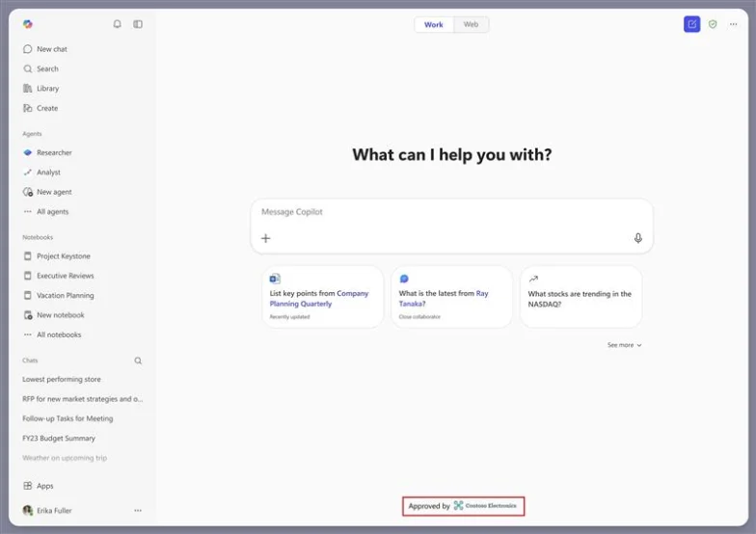
Task: Collapse the sidebar panel icon
Action: click(x=138, y=24)
